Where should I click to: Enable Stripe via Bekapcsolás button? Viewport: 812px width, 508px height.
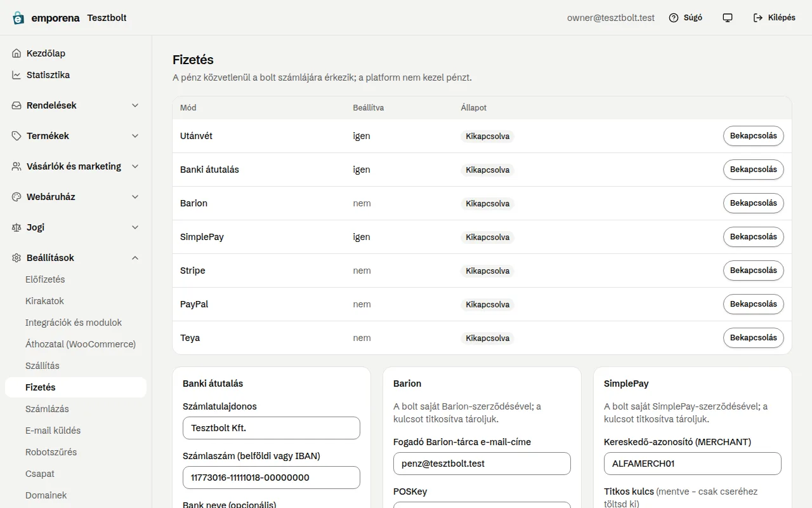pos(754,271)
